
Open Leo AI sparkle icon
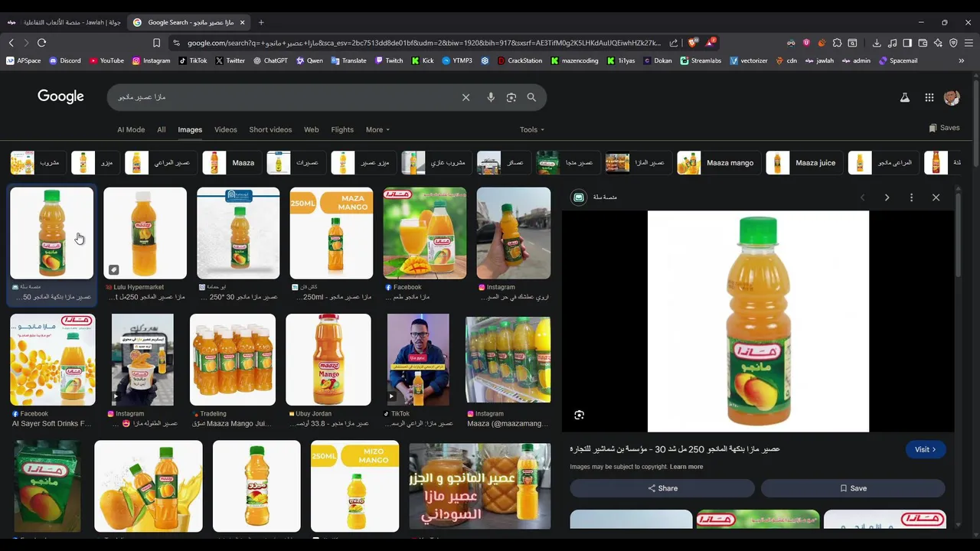pyautogui.click(x=938, y=43)
